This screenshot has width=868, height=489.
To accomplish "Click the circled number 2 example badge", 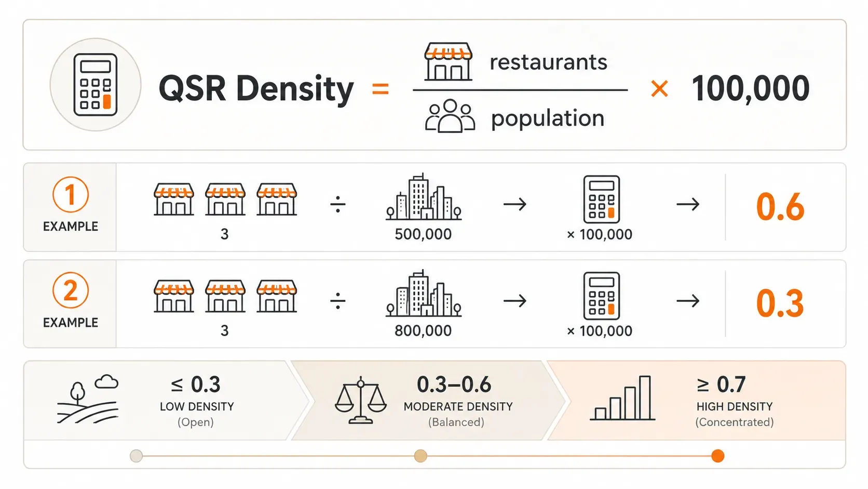I will (x=71, y=290).
